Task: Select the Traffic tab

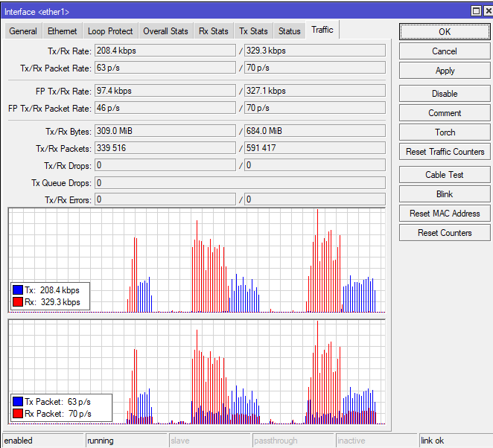Action: tap(322, 30)
